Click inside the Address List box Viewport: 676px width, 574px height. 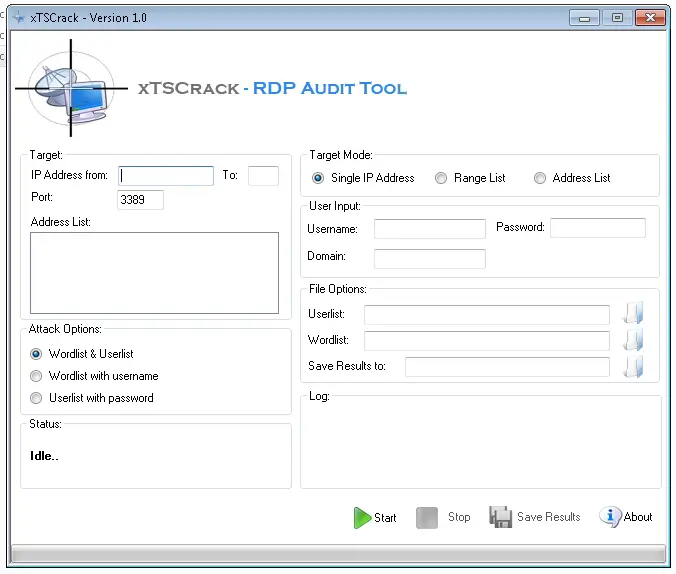pyautogui.click(x=154, y=273)
